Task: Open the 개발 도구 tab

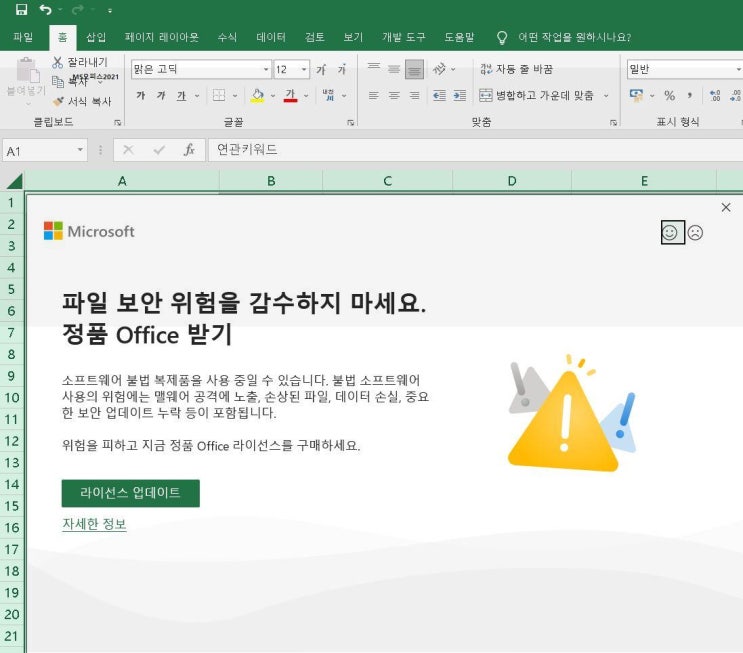Action: click(404, 37)
